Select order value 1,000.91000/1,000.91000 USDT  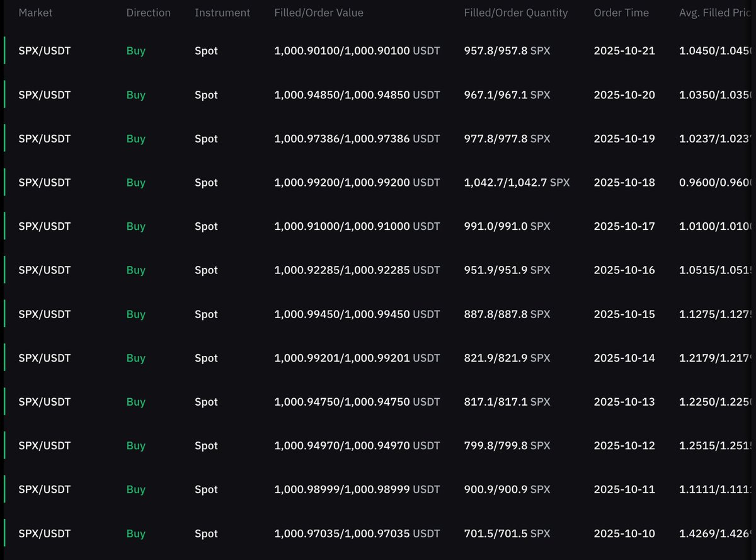pyautogui.click(x=357, y=226)
